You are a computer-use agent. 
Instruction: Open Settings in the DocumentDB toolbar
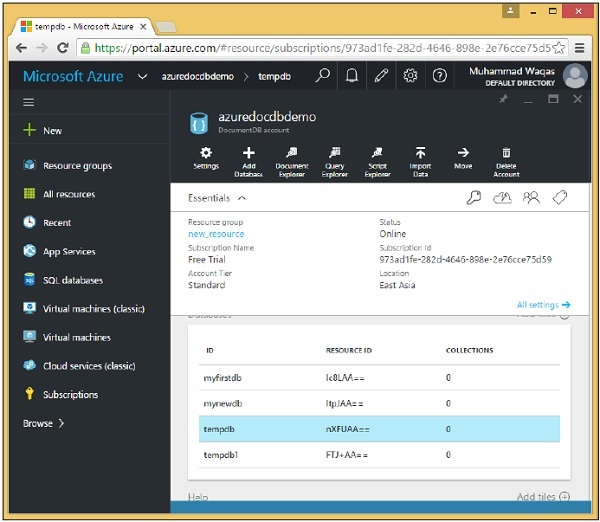coord(206,159)
